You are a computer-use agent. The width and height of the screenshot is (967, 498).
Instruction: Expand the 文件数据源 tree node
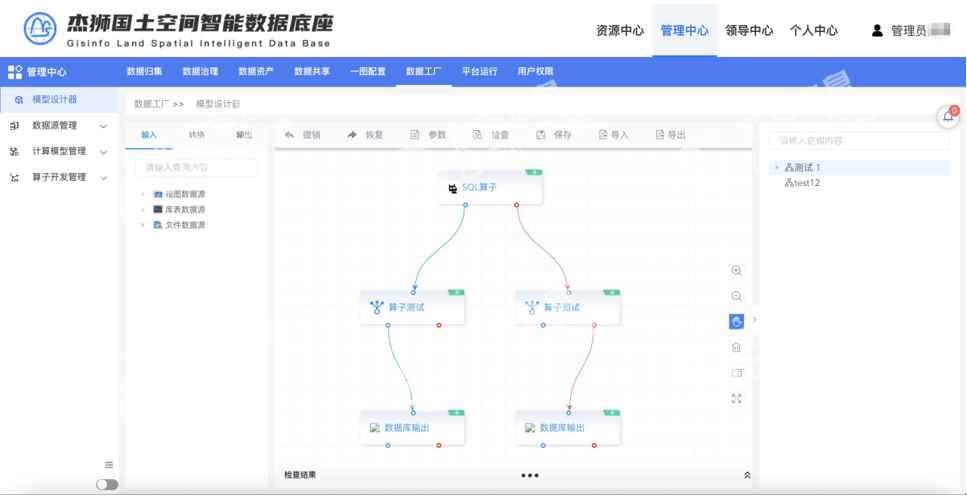[x=143, y=225]
